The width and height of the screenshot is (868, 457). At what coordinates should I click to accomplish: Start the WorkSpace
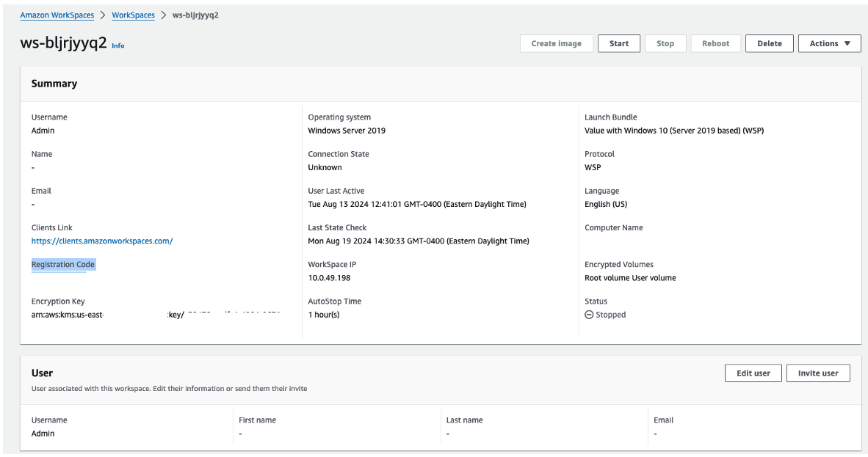[619, 44]
